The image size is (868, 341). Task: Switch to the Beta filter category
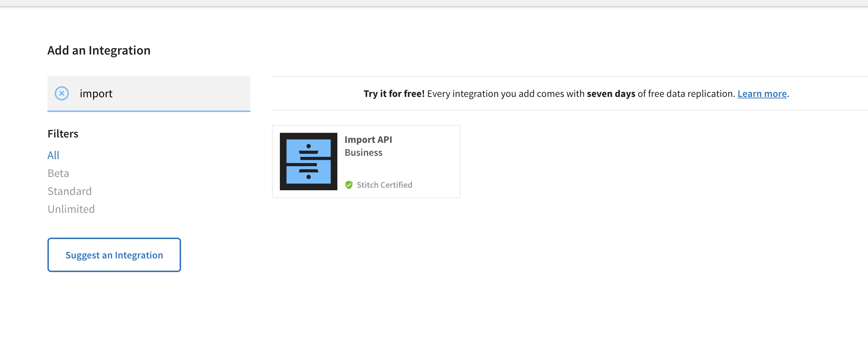click(x=58, y=173)
